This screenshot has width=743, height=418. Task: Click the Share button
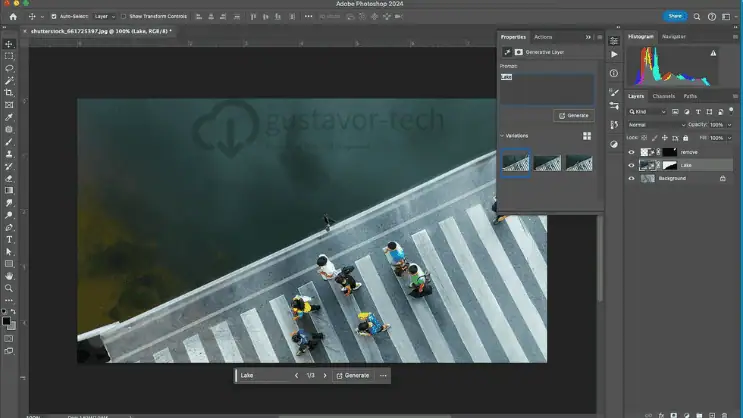coord(675,16)
